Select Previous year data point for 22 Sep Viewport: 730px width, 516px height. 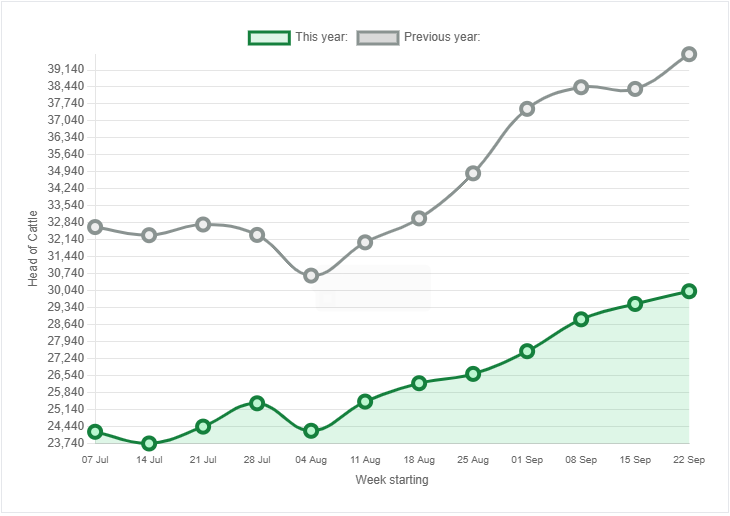pyautogui.click(x=689, y=54)
